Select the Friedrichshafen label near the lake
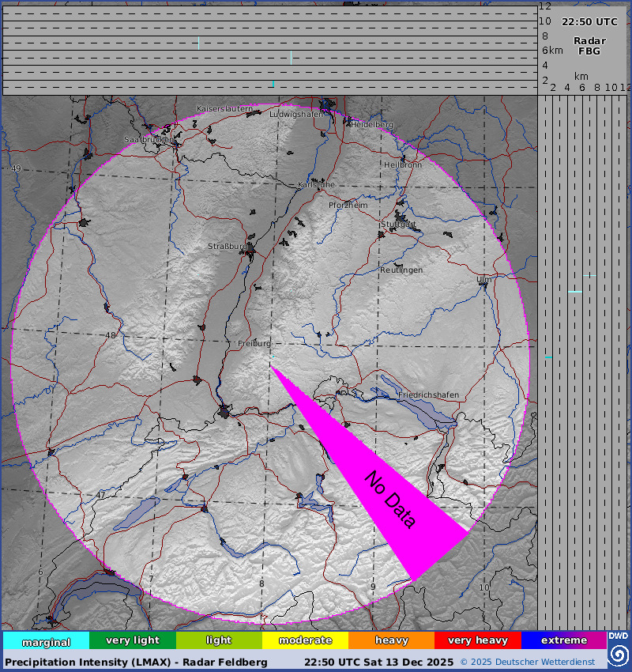 tap(429, 395)
